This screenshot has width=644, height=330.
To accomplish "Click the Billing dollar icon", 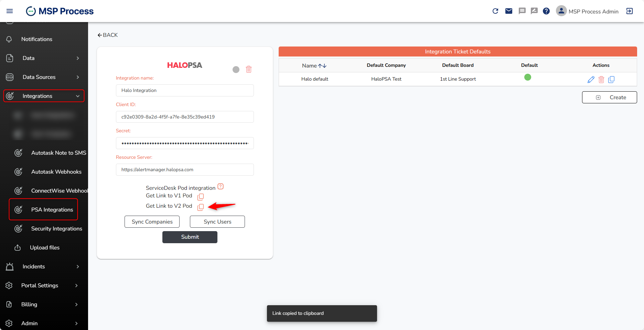I will click(x=9, y=305).
